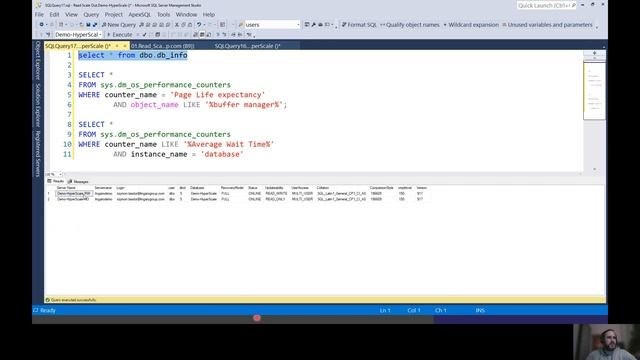Click the Comment Out Lines icon
The image size is (640, 360).
point(218,35)
